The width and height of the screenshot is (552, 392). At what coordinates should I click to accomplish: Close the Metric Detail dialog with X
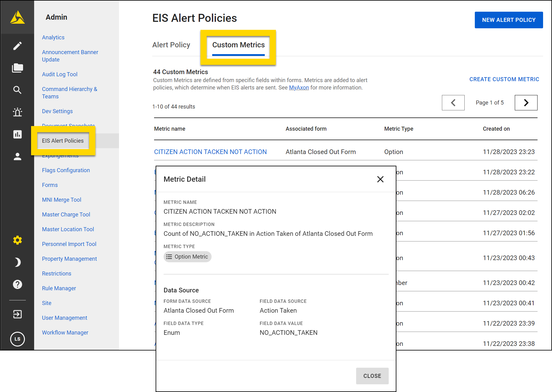380,179
